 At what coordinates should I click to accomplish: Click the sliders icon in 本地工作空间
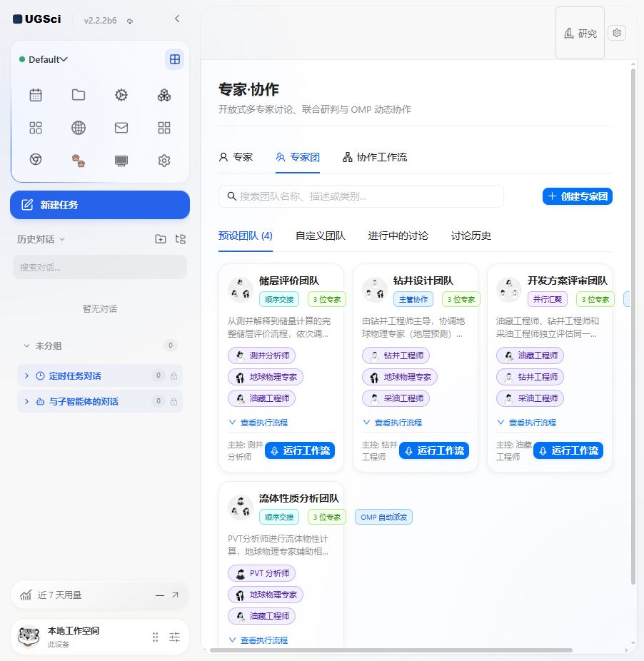[175, 637]
